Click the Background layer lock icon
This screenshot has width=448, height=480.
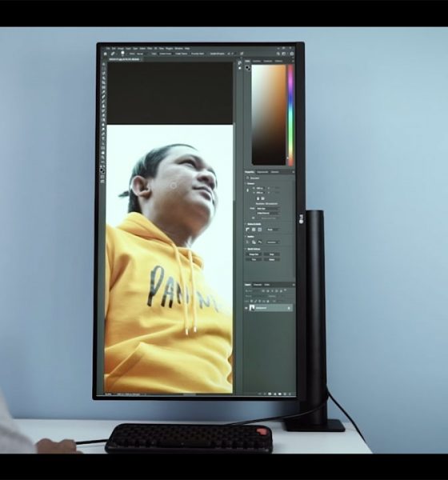coord(289,308)
